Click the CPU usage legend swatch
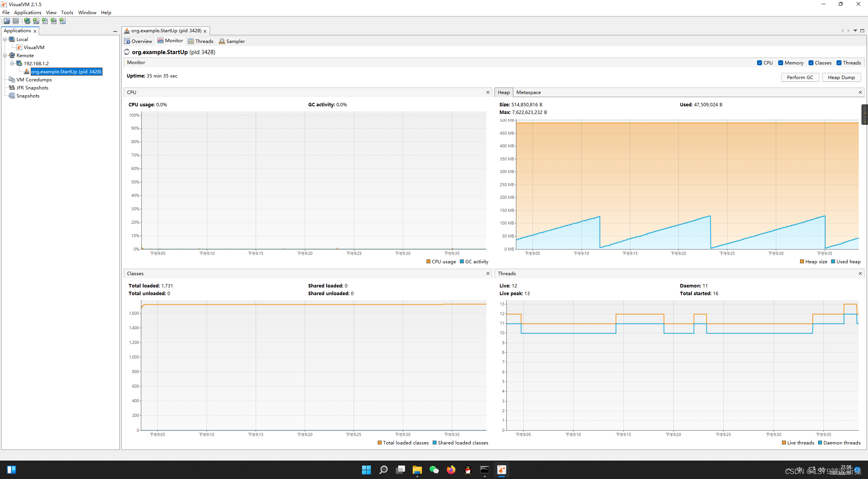 click(x=428, y=262)
